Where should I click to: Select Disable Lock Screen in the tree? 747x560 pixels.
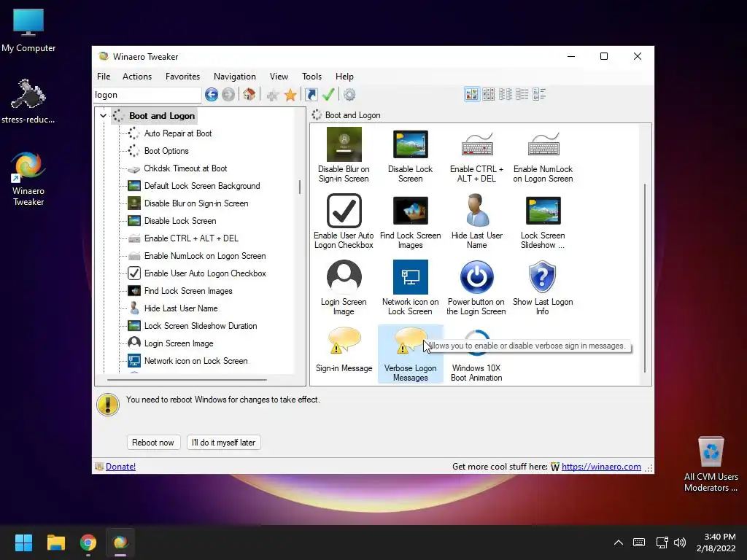point(180,221)
